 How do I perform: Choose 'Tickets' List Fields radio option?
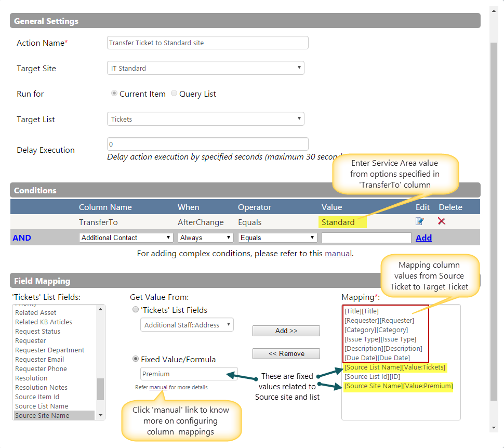click(x=136, y=309)
